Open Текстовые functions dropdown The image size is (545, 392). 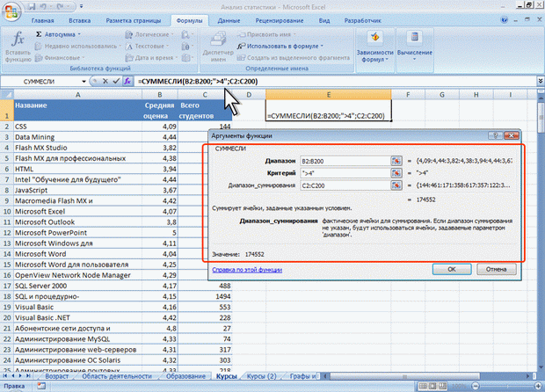[x=148, y=46]
